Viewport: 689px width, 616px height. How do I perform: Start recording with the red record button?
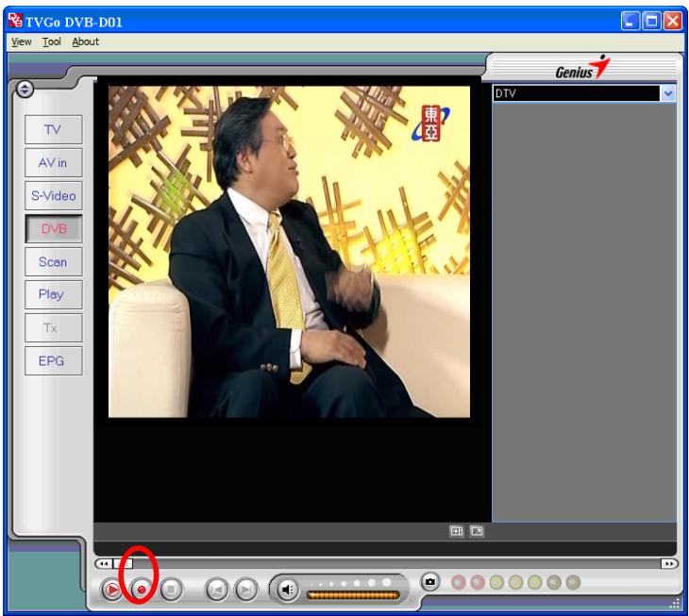tap(141, 590)
